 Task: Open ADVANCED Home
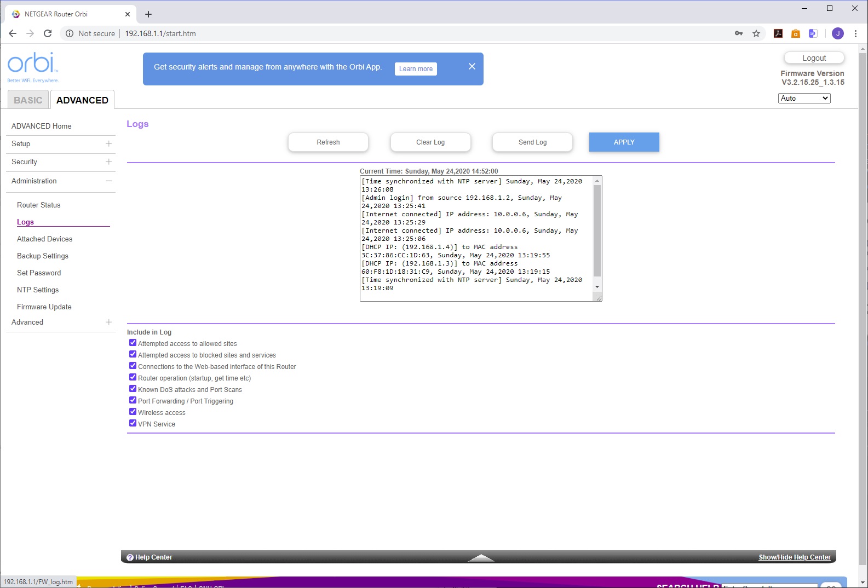pos(42,126)
